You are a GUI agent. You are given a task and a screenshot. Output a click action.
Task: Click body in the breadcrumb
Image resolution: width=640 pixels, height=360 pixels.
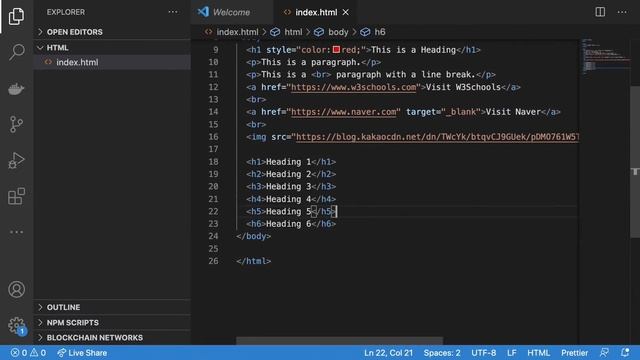(x=338, y=32)
